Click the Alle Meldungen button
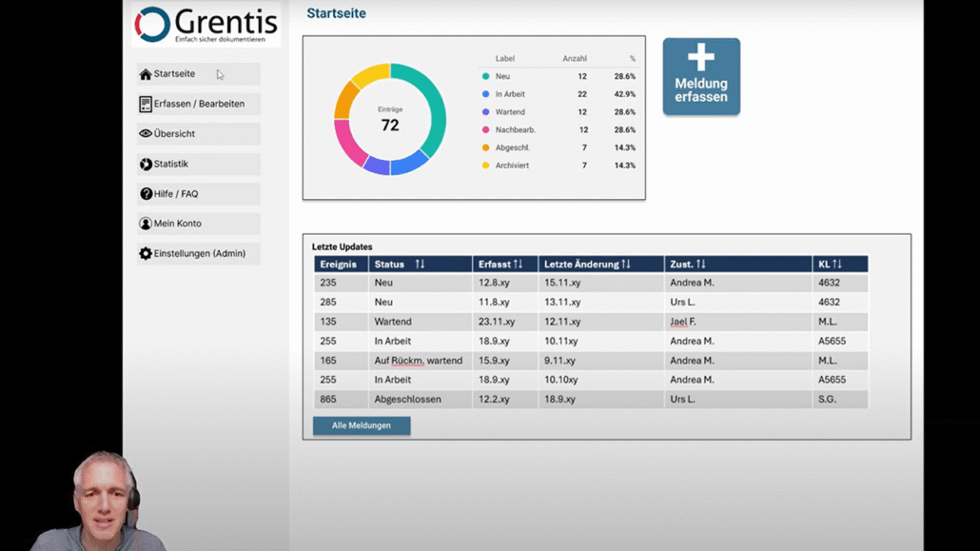Image resolution: width=980 pixels, height=551 pixels. pos(362,425)
